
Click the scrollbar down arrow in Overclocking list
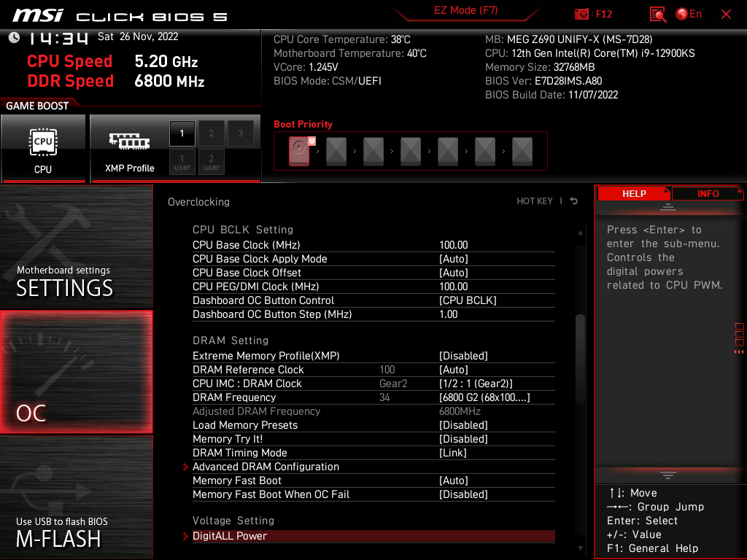tap(580, 548)
